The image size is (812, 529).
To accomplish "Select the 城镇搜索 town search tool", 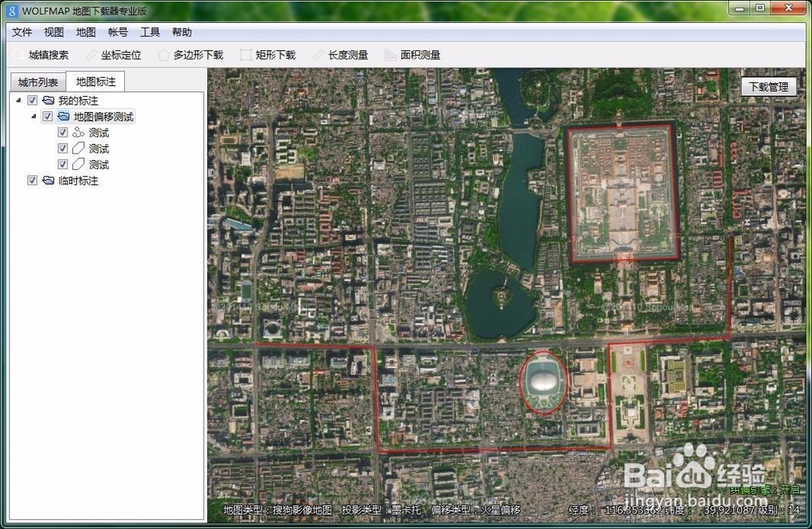I will pos(46,54).
